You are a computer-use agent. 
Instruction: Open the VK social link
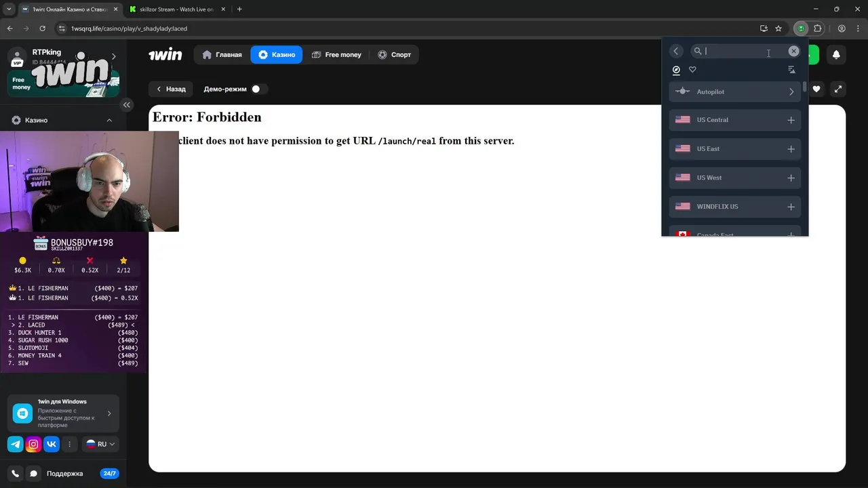52,444
